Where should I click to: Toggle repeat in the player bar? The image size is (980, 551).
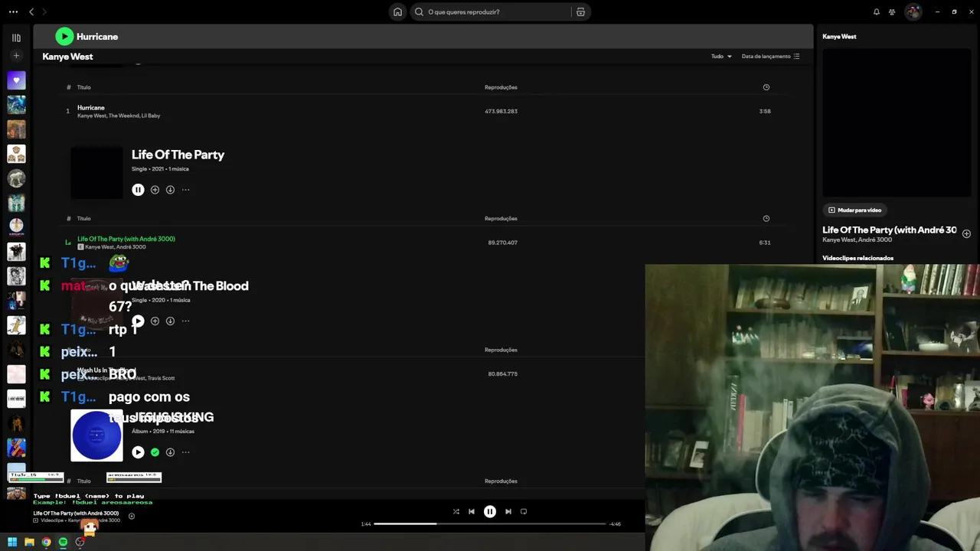coord(524,512)
